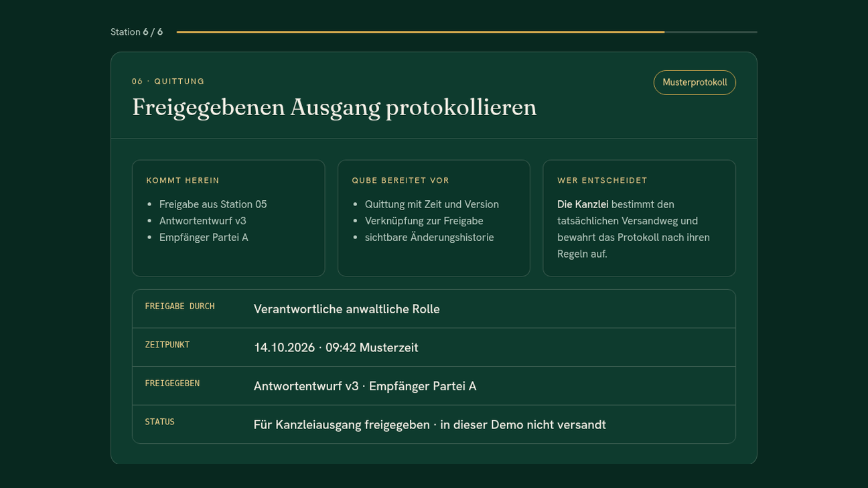Select value 'Verantwortliche anwaltliche Rolle'

(x=347, y=309)
